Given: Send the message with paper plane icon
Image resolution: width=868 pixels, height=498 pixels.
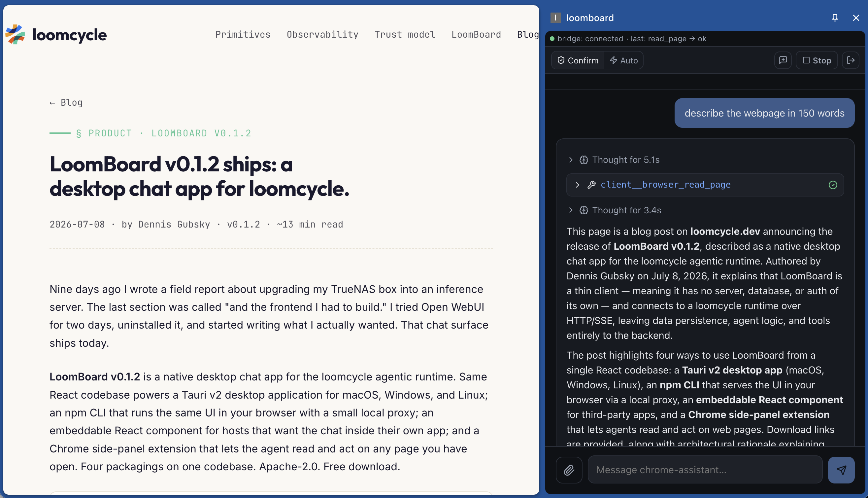Looking at the screenshot, I should click(x=841, y=470).
